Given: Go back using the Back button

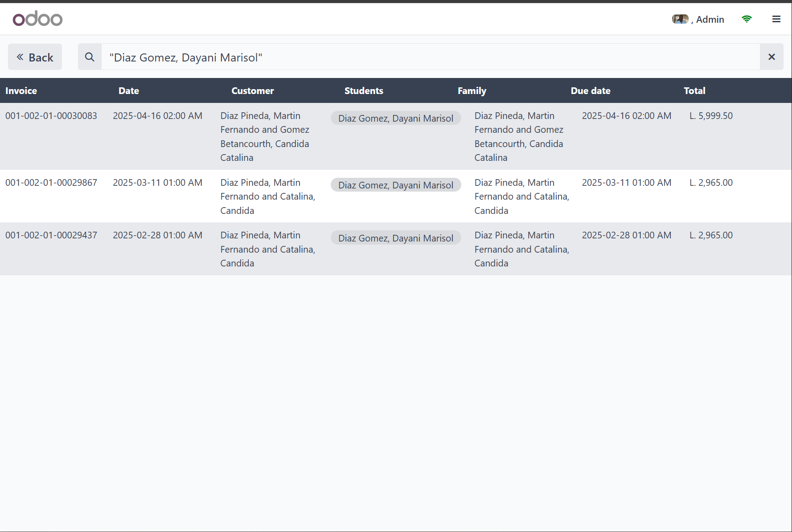Looking at the screenshot, I should [x=35, y=57].
